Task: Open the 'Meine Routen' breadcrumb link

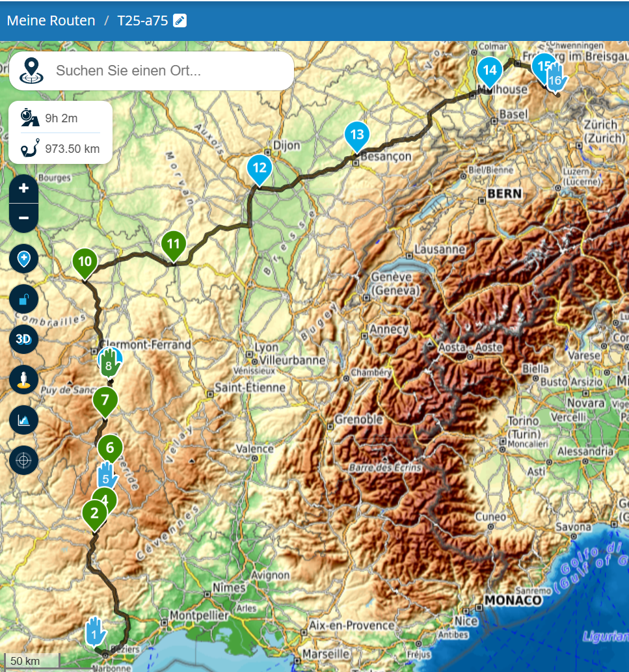Action: click(51, 21)
